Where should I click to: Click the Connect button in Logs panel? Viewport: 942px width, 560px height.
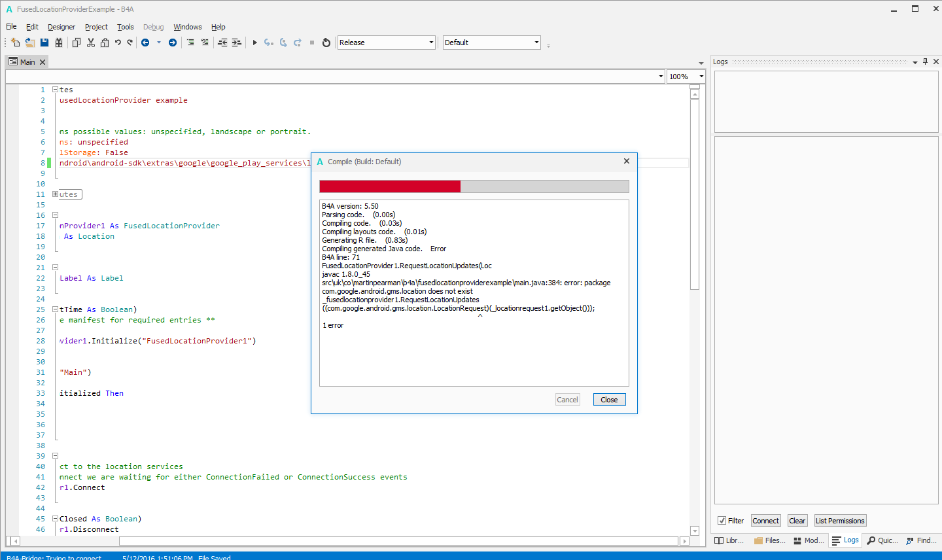tap(766, 521)
